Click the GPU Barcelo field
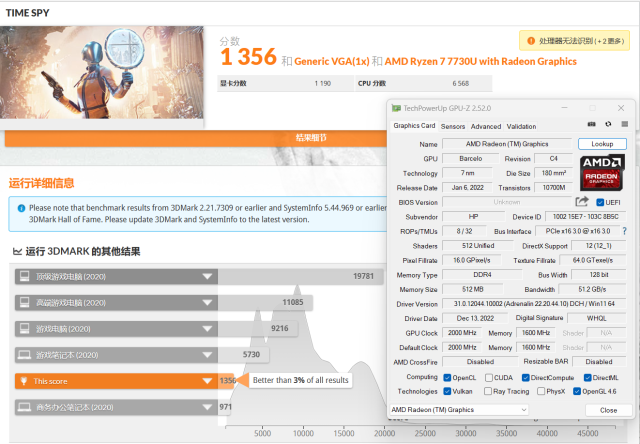 [x=471, y=159]
